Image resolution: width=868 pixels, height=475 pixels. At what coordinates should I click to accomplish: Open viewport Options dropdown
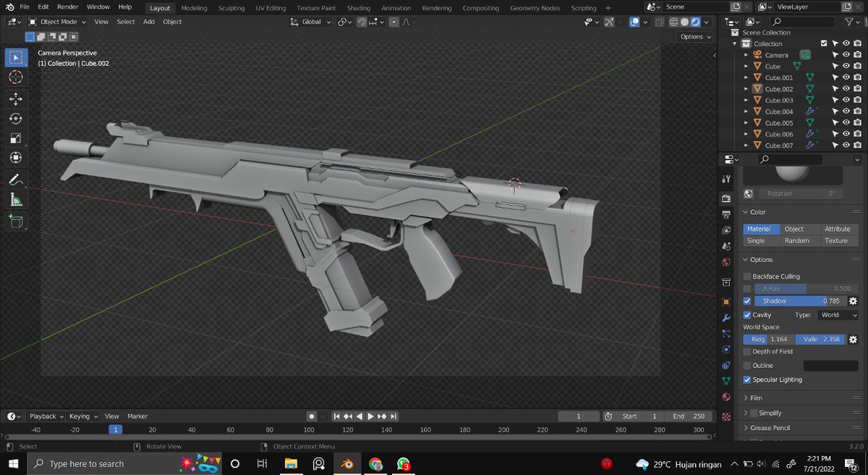[695, 37]
